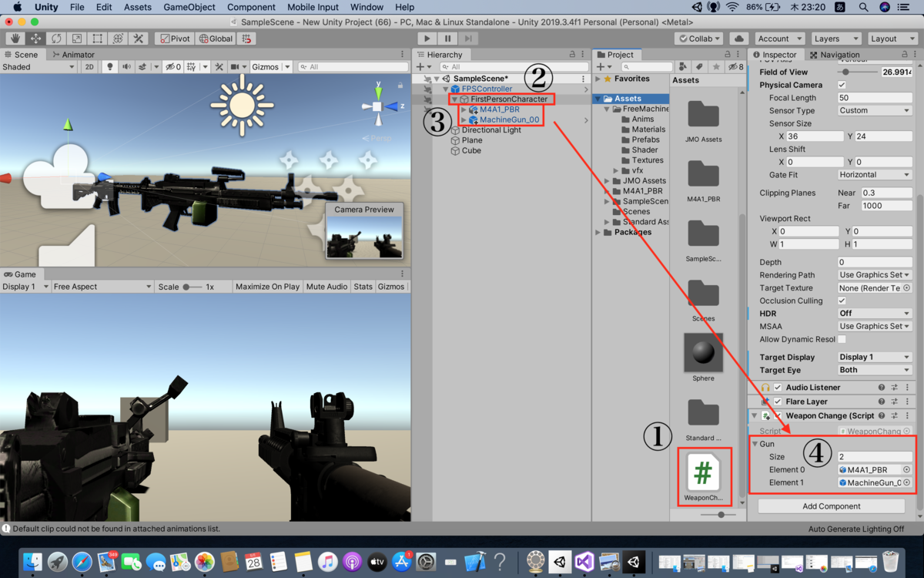Select the Move tool
This screenshot has height=578, width=924.
point(35,38)
